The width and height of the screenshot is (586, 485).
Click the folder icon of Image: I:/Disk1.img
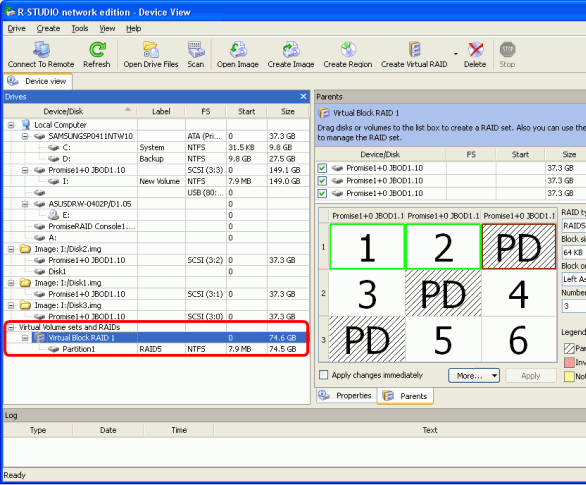tap(25, 283)
